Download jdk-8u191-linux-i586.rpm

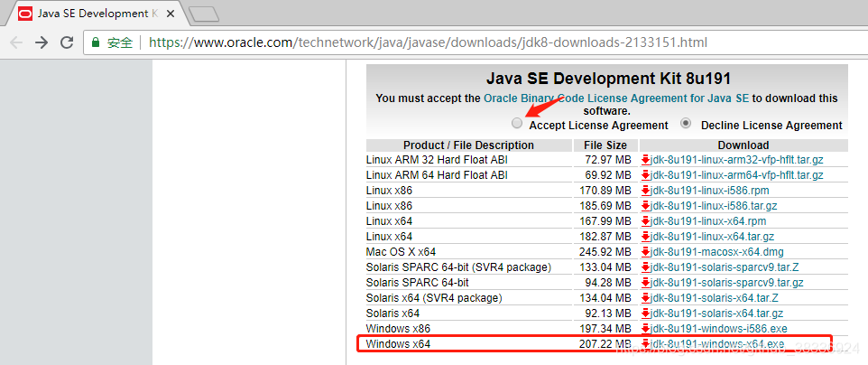click(x=710, y=191)
